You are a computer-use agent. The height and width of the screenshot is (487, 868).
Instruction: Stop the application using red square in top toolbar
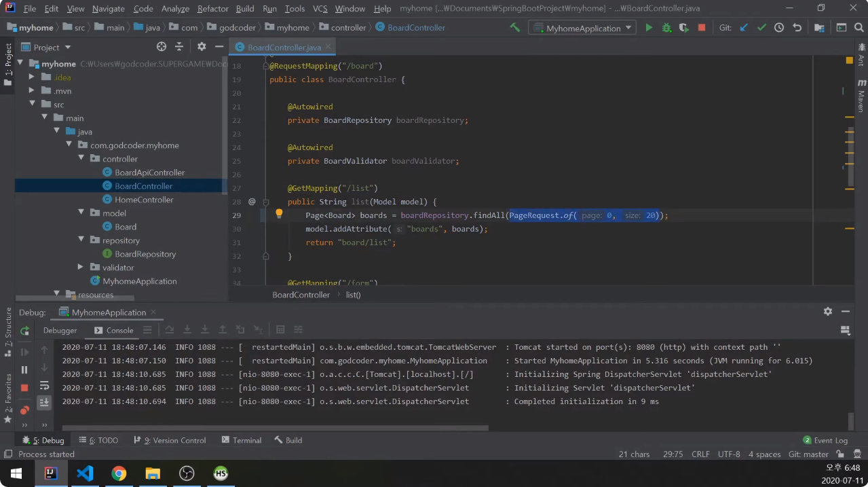tap(702, 28)
